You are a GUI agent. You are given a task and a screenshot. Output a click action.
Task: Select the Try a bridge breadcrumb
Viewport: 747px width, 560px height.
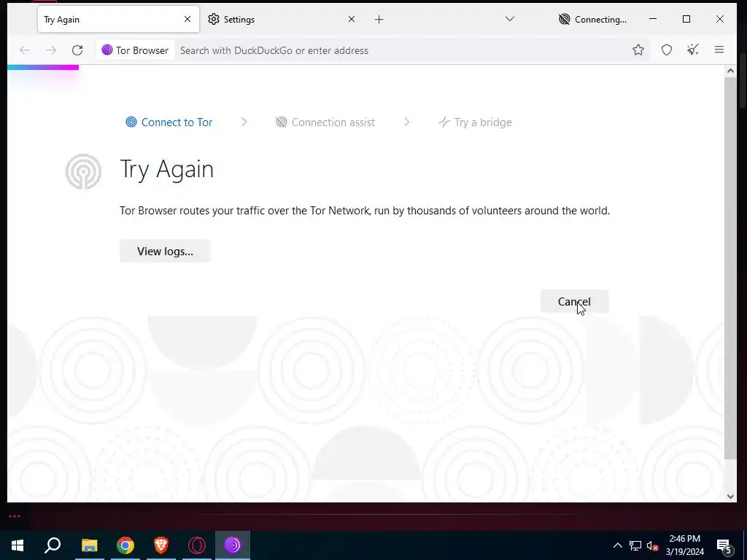(x=475, y=122)
